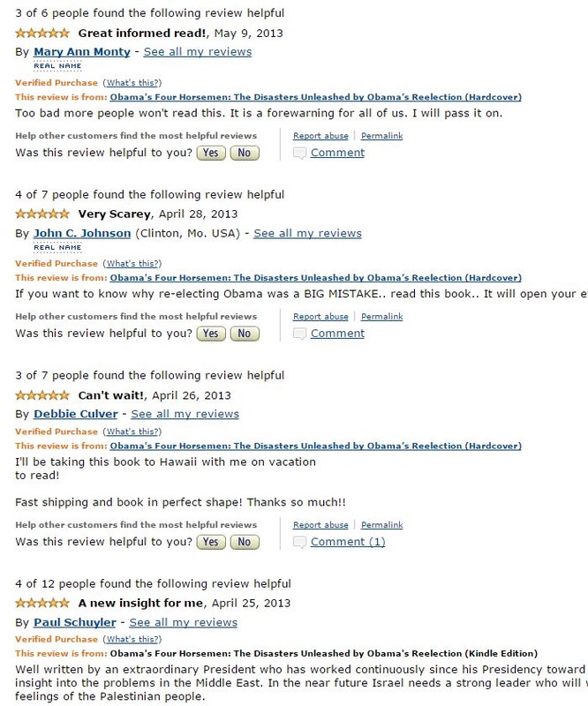Screen dimensions: 588x706
Task: Open 'See all my reviews' for John C. Johnson
Action: point(306,232)
